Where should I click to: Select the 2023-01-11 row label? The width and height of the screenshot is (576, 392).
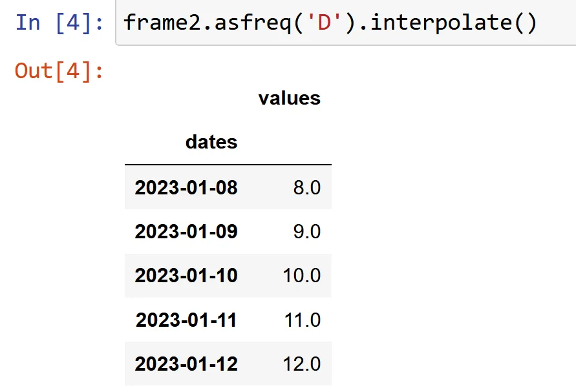[186, 320]
